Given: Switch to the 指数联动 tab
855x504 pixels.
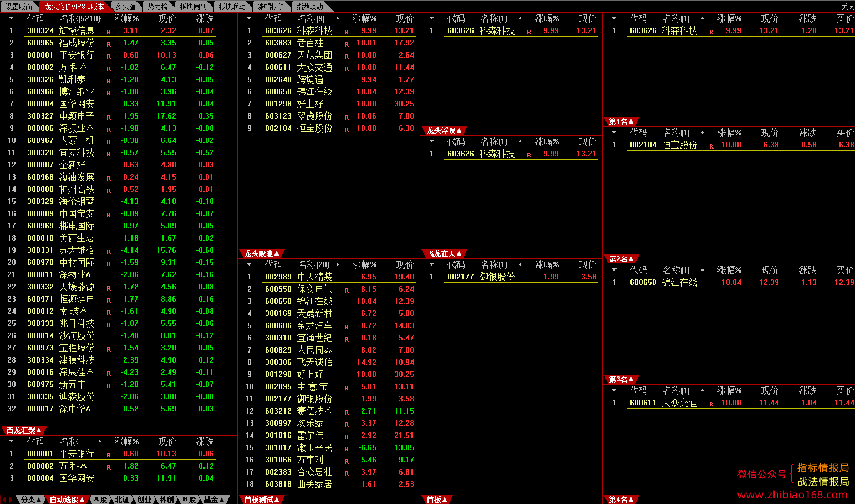Looking at the screenshot, I should [310, 7].
